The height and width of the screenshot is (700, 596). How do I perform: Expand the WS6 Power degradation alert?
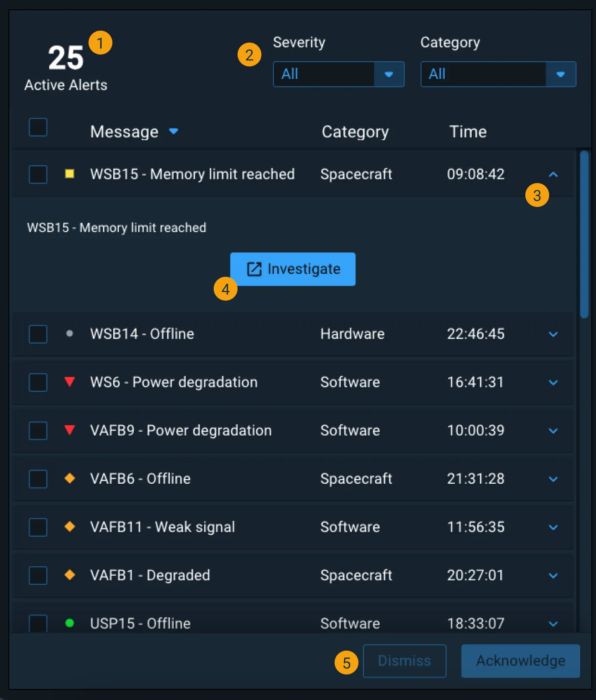pyautogui.click(x=553, y=382)
